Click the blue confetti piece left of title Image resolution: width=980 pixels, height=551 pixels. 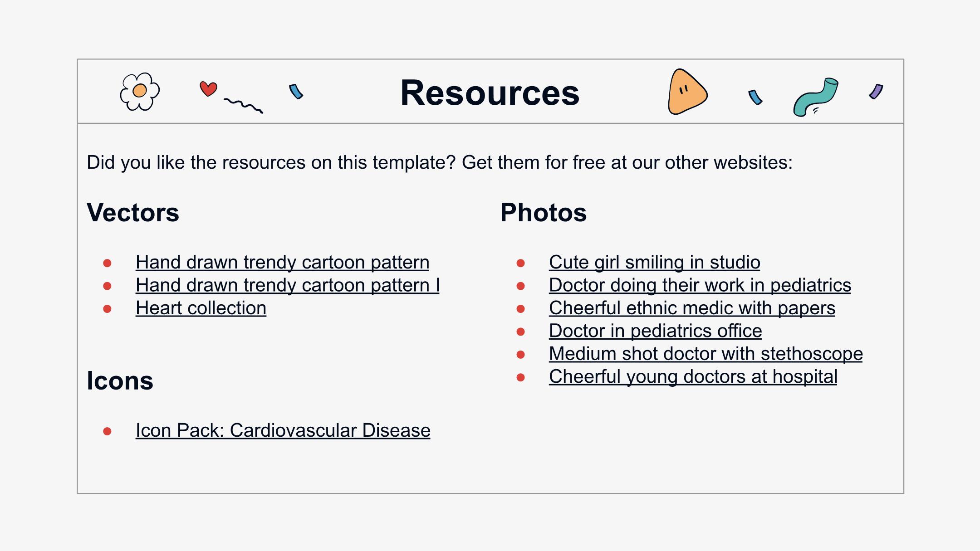296,91
